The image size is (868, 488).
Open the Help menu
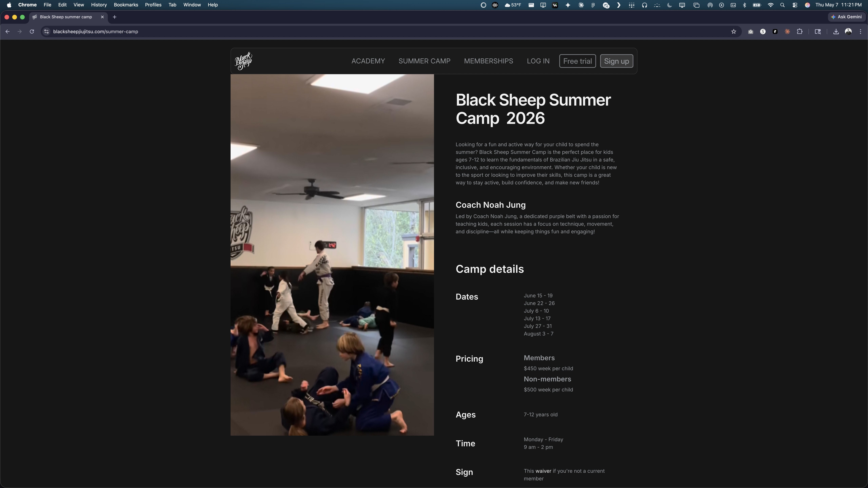[213, 5]
